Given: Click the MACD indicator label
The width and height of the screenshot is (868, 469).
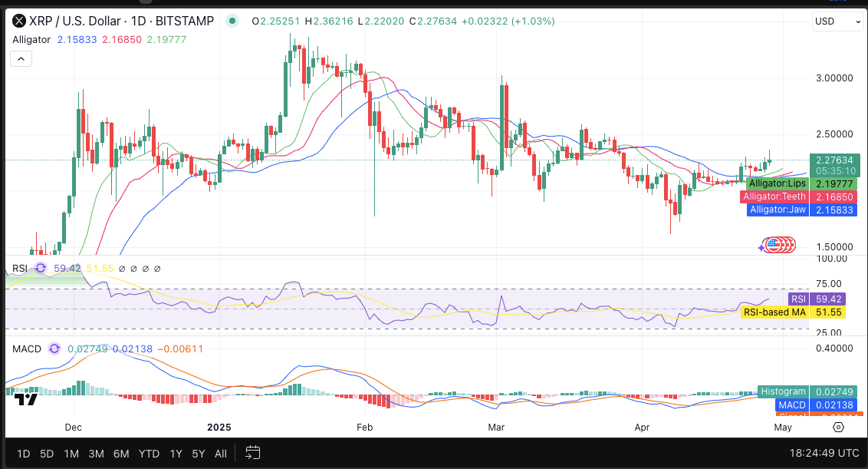Looking at the screenshot, I should pyautogui.click(x=27, y=348).
